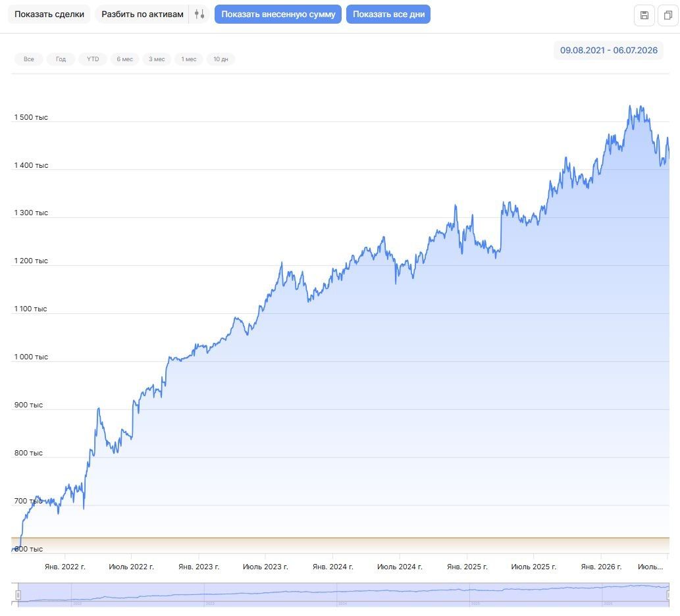Grab the left navigator range handle

coord(18,595)
